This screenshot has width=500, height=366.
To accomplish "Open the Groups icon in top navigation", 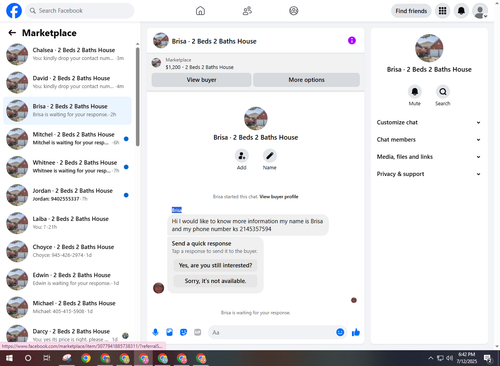I will (294, 11).
